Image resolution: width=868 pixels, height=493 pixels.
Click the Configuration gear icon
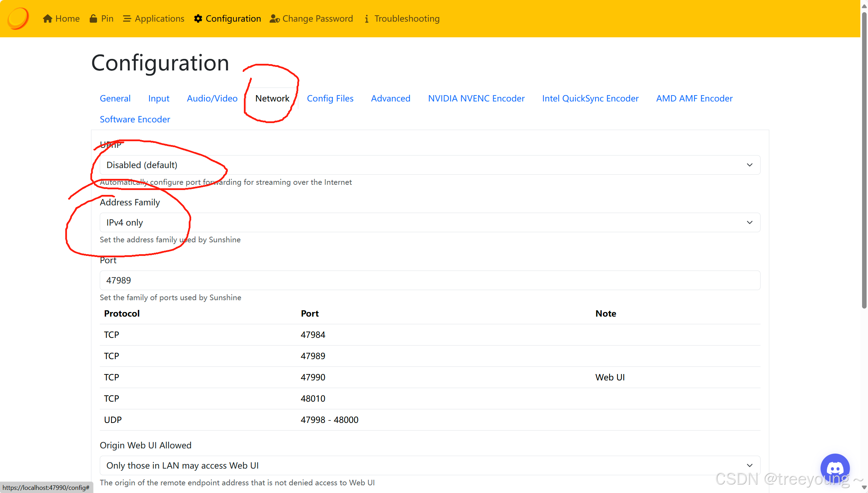tap(198, 18)
